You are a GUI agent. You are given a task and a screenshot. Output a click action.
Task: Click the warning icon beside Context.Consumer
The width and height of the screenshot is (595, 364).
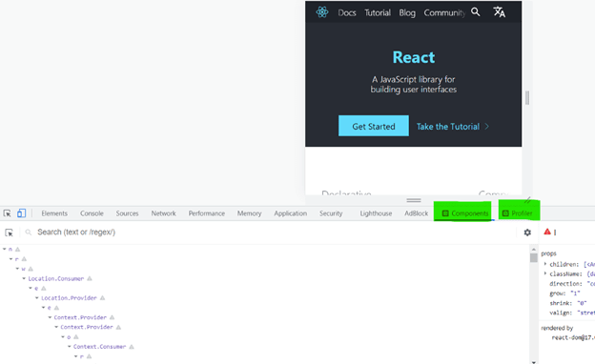[x=132, y=347]
